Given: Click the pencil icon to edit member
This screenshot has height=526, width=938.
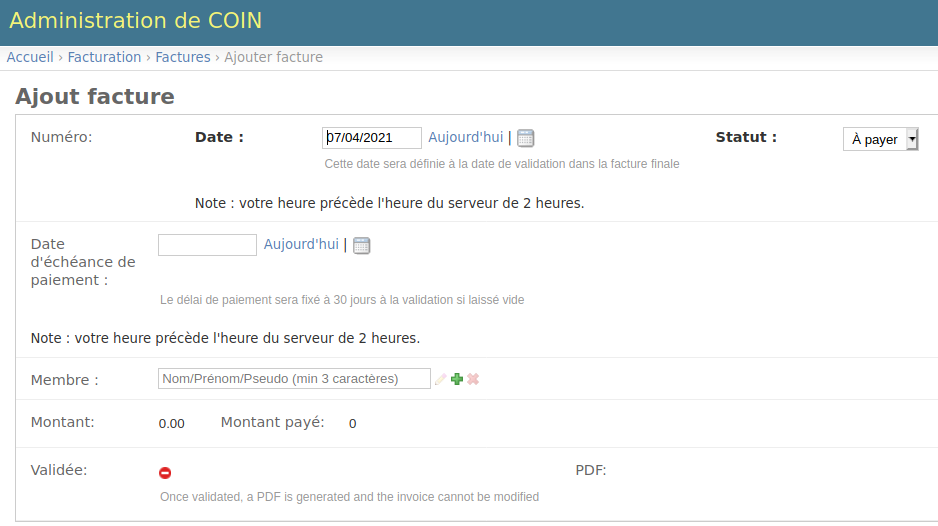Looking at the screenshot, I should click(x=440, y=380).
